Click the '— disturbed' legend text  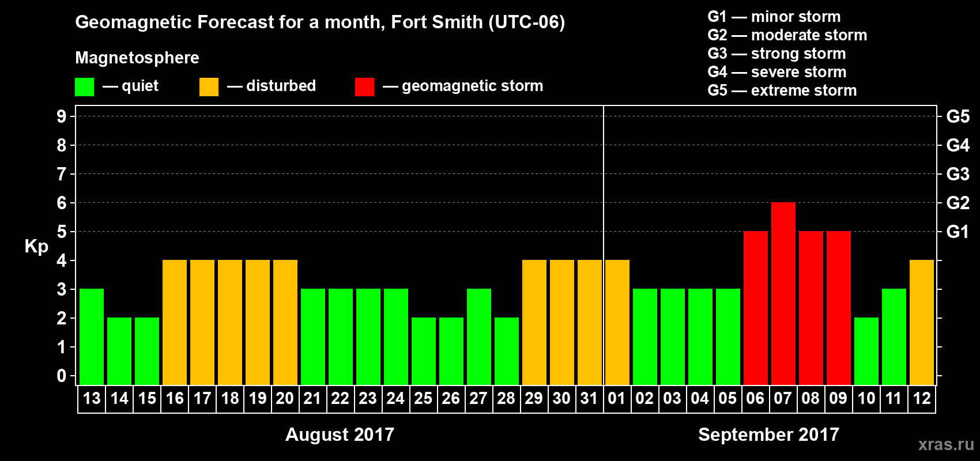coord(272,86)
